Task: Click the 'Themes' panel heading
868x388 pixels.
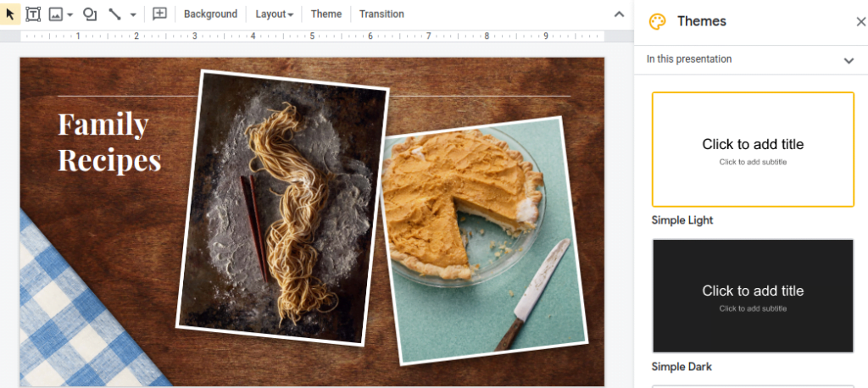Action: pos(701,21)
